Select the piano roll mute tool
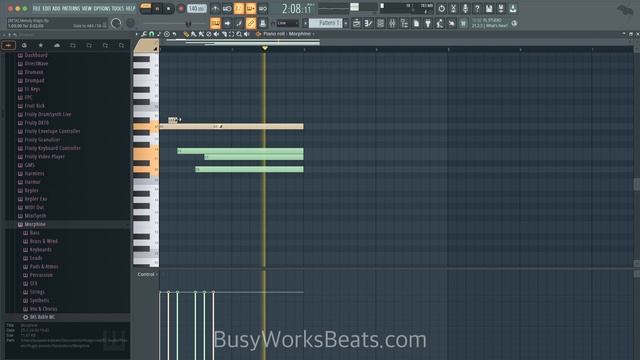Screen dimensions: 640x360 point(216,34)
